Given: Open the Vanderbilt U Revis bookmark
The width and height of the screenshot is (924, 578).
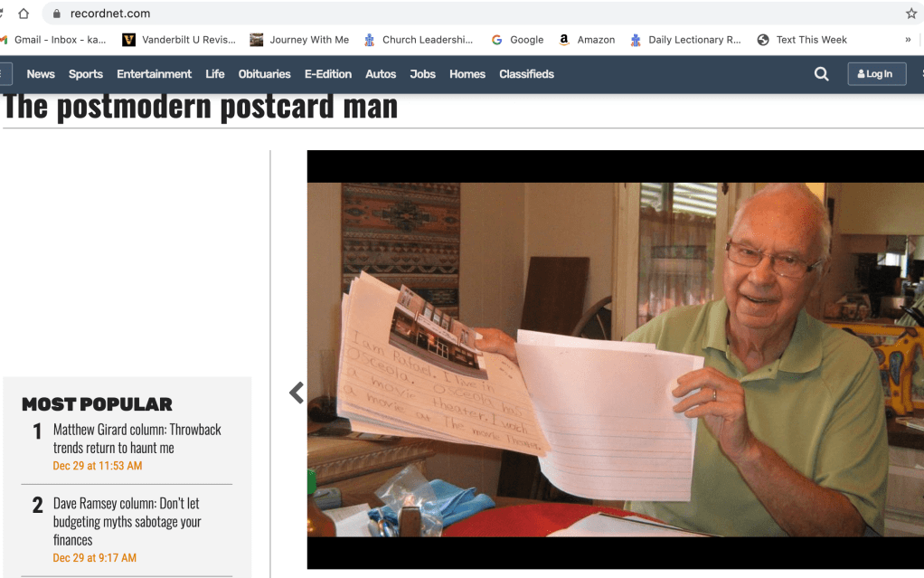Looking at the screenshot, I should tap(179, 40).
